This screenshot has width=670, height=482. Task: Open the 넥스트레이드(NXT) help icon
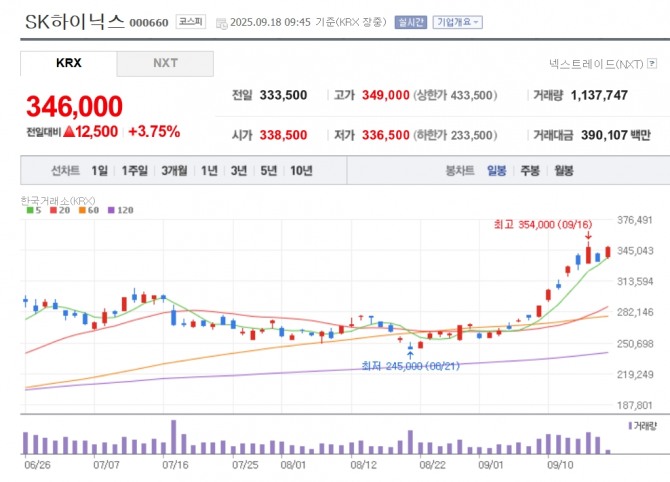(652, 64)
